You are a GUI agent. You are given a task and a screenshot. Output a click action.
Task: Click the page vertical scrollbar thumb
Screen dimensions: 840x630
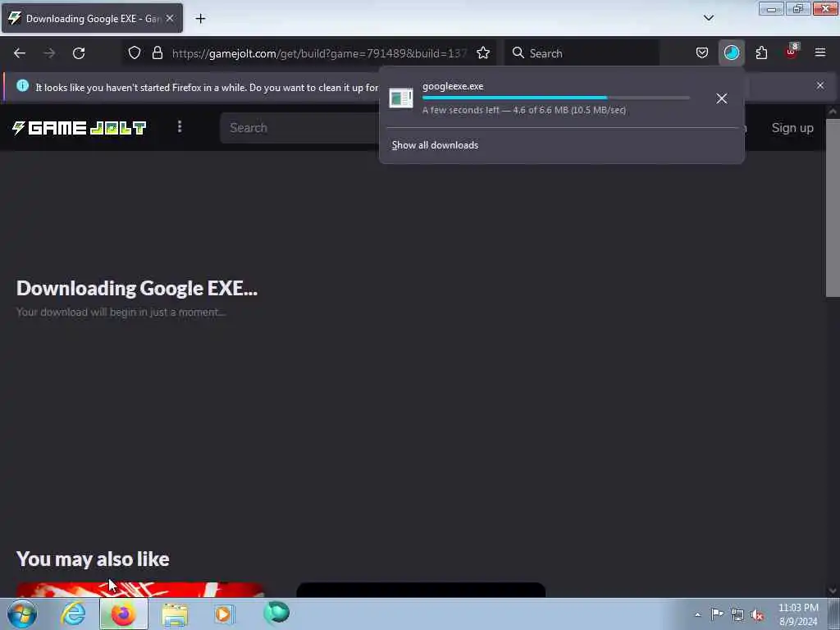[x=833, y=208]
